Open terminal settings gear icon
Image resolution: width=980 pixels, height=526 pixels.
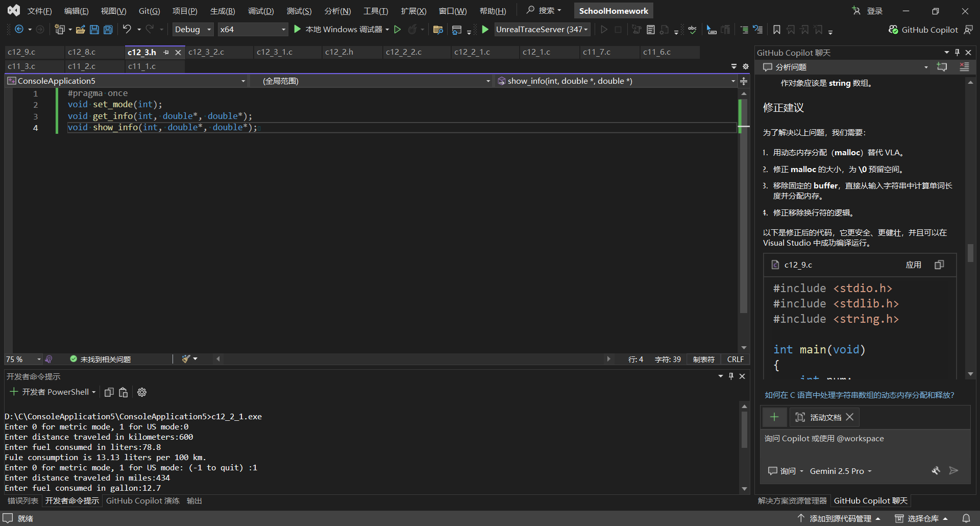(x=142, y=392)
